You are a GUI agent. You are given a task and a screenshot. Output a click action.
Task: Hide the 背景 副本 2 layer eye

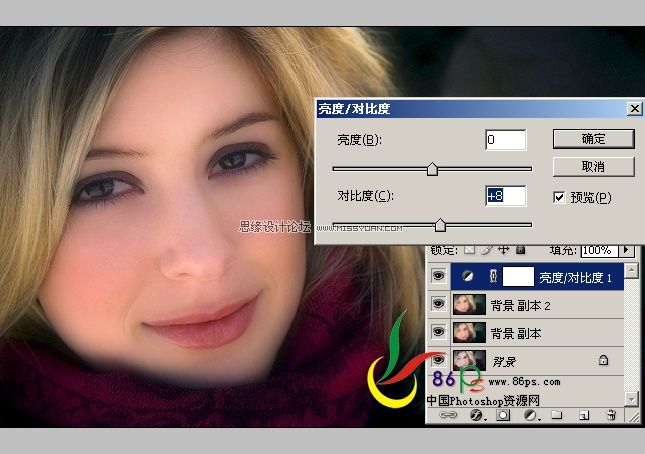point(439,304)
